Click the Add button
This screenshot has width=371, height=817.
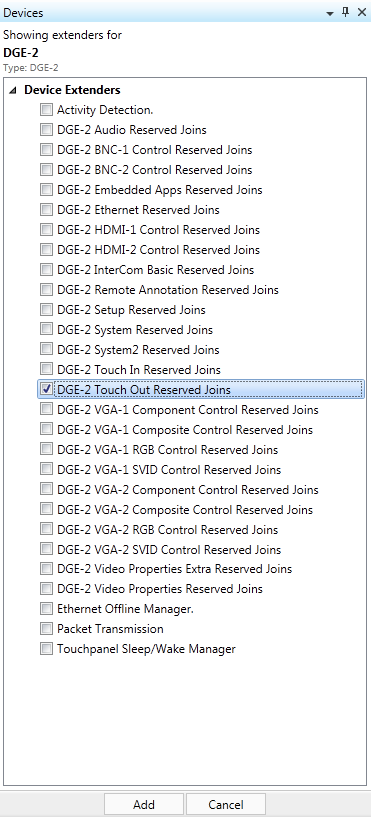(x=144, y=804)
